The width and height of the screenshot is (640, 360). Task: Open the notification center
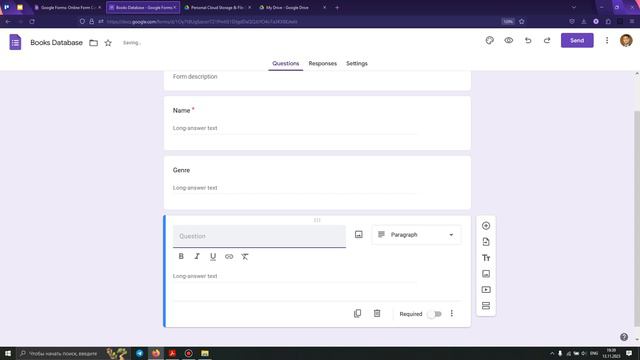(x=629, y=353)
